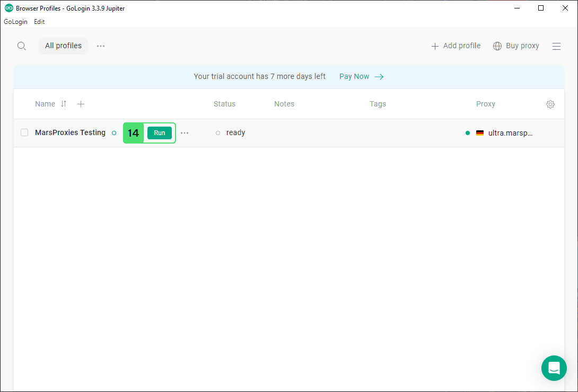The width and height of the screenshot is (578, 392).
Task: Open the hamburger menu at top right
Action: click(x=556, y=46)
